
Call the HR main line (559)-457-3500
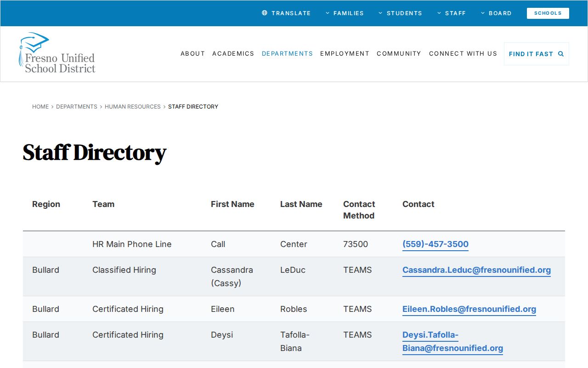pyautogui.click(x=435, y=244)
